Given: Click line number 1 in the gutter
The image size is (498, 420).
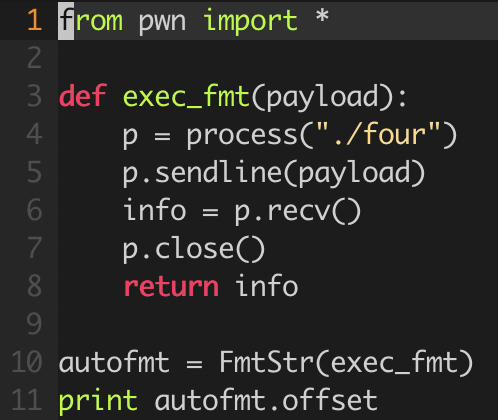Looking at the screenshot, I should [35, 20].
